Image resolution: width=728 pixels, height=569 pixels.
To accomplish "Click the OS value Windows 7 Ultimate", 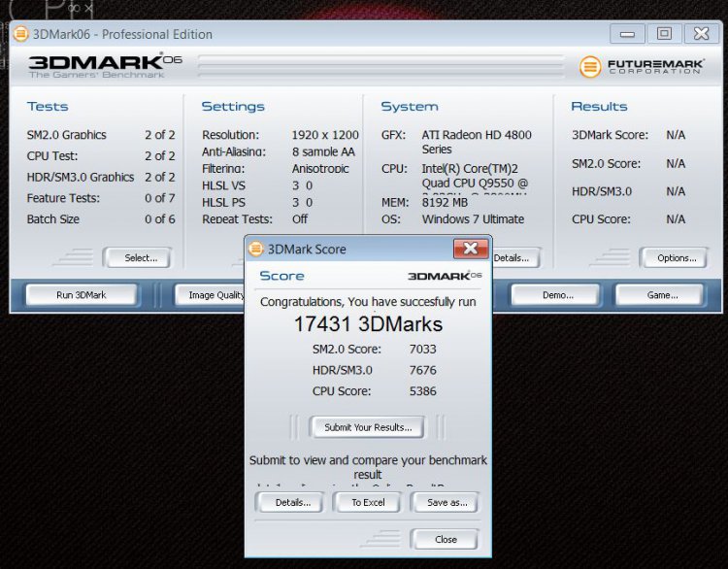I will click(473, 218).
